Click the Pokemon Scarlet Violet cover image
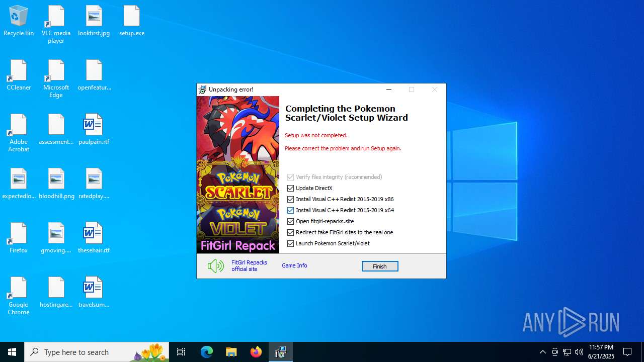 (x=238, y=174)
